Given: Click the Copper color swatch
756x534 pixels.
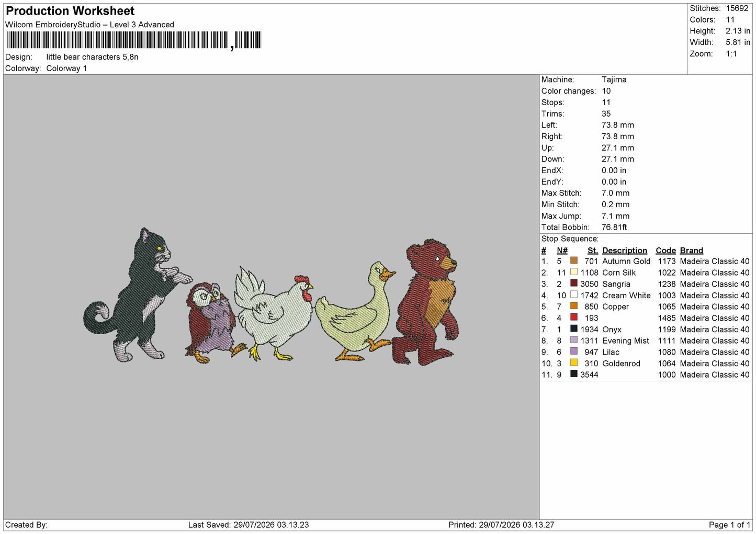Looking at the screenshot, I should (x=574, y=306).
